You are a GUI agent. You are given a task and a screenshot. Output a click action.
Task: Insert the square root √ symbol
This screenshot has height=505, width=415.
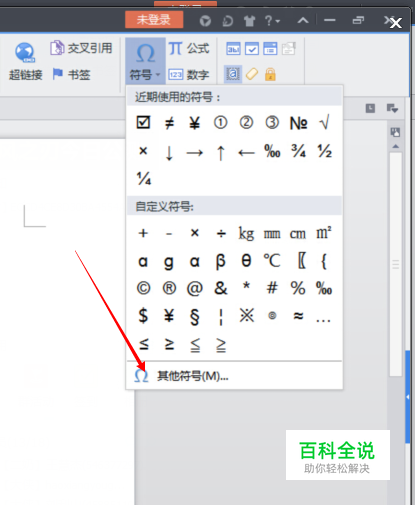click(x=324, y=123)
